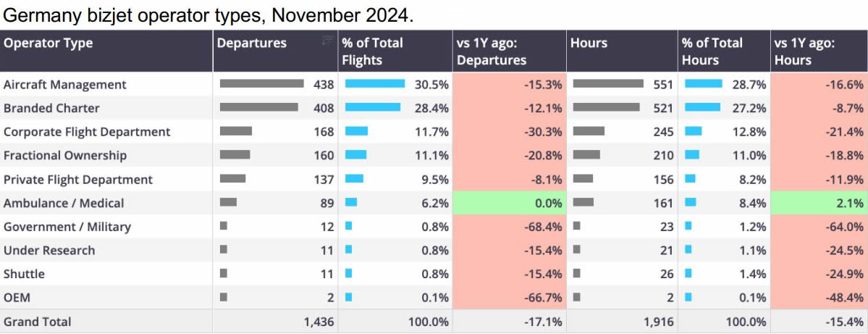Click the gray departures bar for Aircraft Management
The width and height of the screenshot is (868, 334).
[x=261, y=84]
